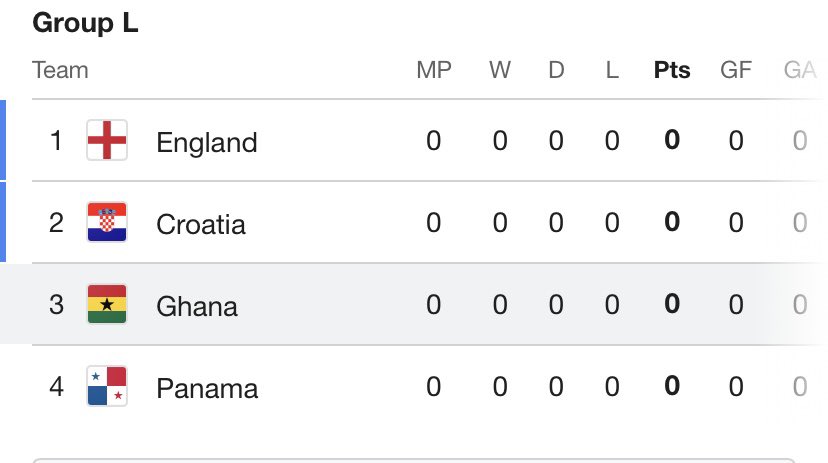Click Panama's matches played value
The height and width of the screenshot is (463, 828).
[433, 387]
